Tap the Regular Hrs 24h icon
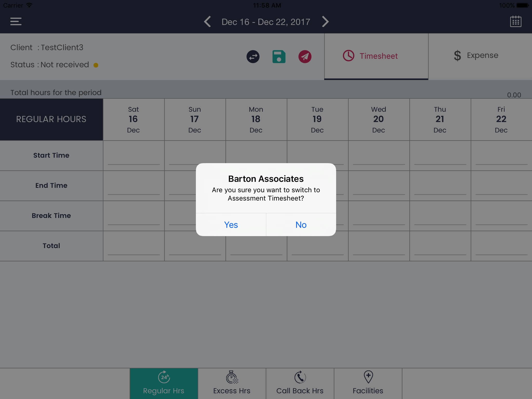This screenshot has height=399, width=532. pyautogui.click(x=163, y=379)
